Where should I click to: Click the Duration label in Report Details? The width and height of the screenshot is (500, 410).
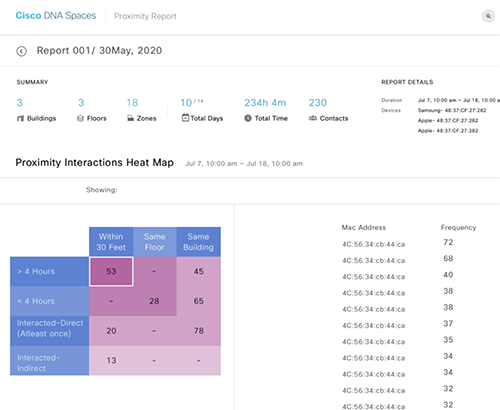pos(392,100)
